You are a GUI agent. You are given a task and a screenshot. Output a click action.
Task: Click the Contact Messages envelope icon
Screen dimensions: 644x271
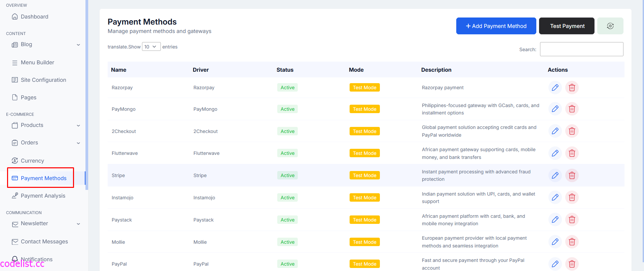(15, 242)
